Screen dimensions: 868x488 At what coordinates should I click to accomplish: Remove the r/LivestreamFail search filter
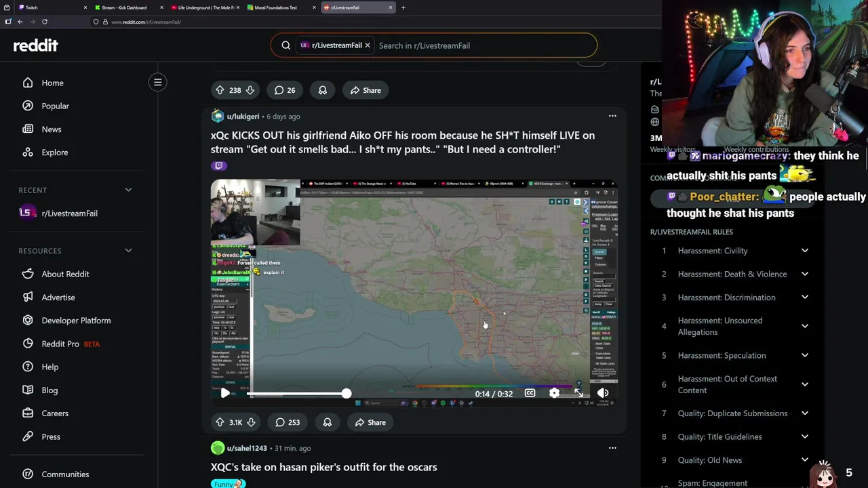tap(368, 45)
